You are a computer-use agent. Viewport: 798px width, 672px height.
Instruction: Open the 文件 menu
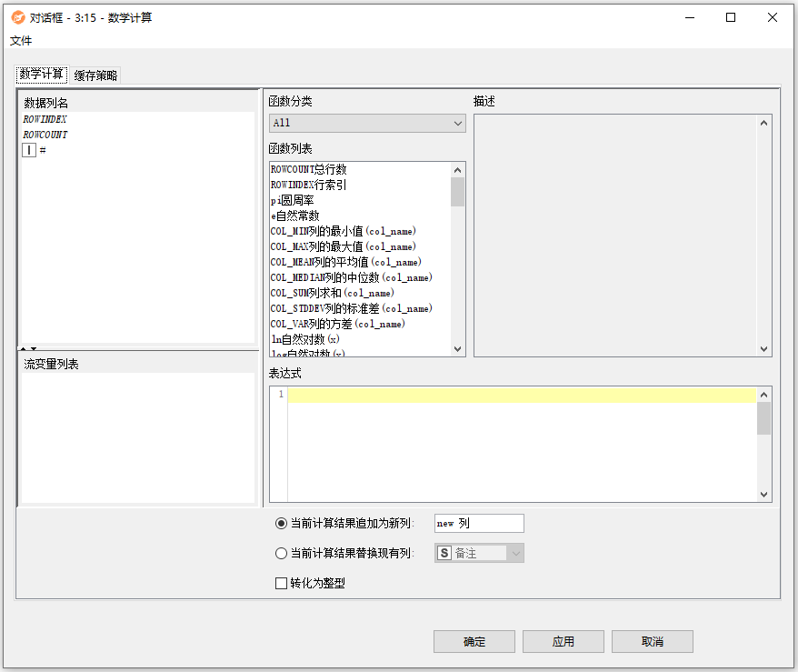(21, 41)
